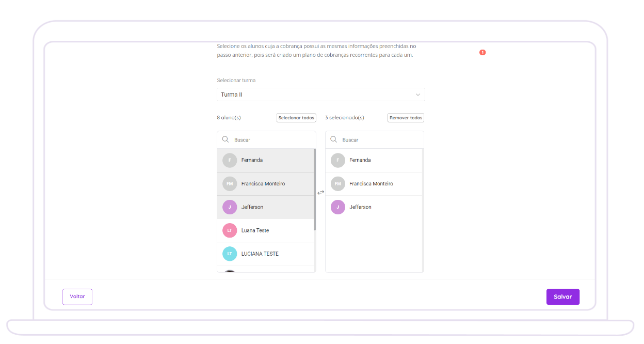Viewport: 644px width, 344px height.
Task: Click the dropdown chevron beside Turma II
Action: click(417, 95)
